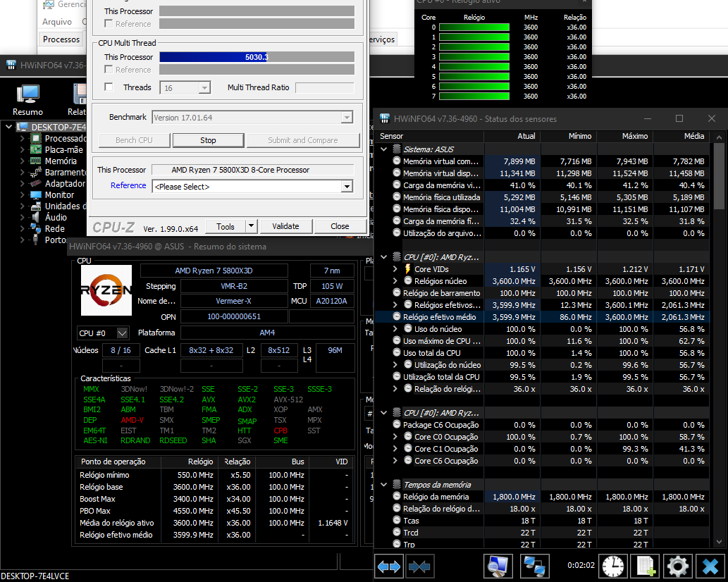Click the Portos USB plug icon in the tree

tap(36, 240)
